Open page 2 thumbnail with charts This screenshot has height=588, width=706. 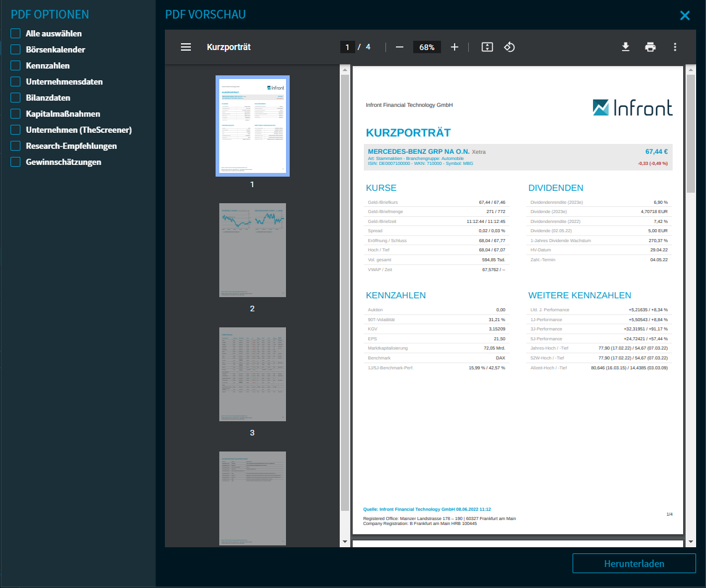252,250
